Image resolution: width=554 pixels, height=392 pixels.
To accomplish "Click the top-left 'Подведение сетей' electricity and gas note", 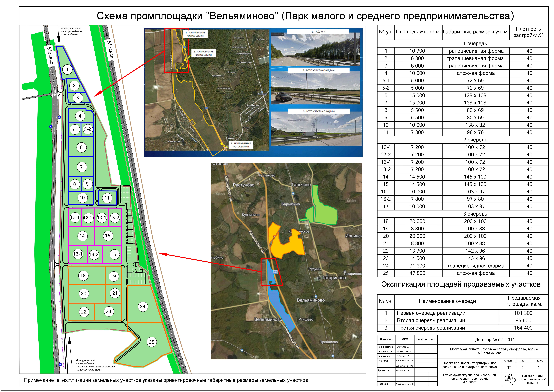I will 72,31.
